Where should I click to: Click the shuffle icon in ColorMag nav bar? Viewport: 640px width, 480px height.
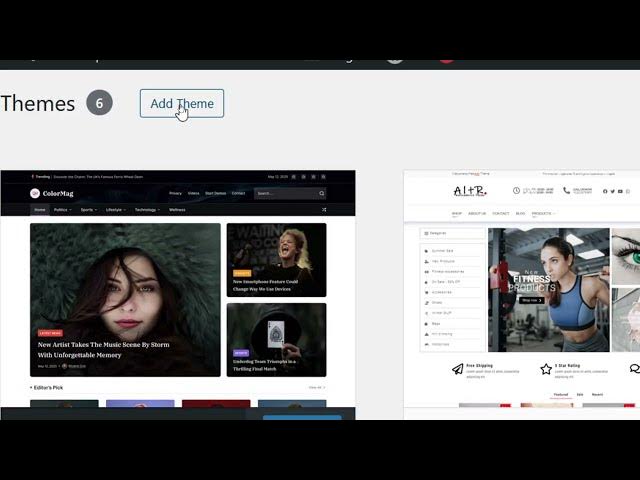coord(324,210)
